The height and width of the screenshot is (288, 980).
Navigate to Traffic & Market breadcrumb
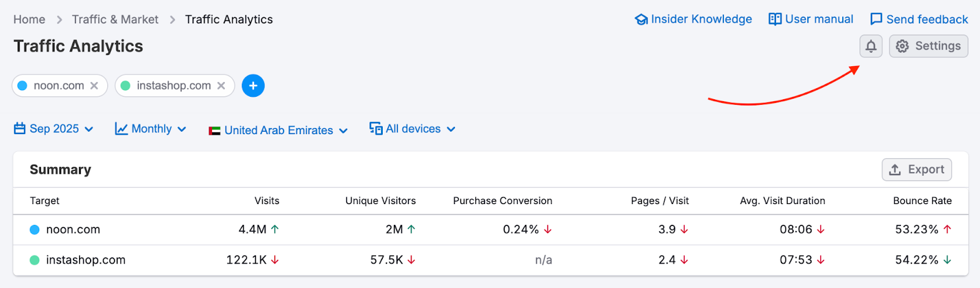pyautogui.click(x=115, y=20)
